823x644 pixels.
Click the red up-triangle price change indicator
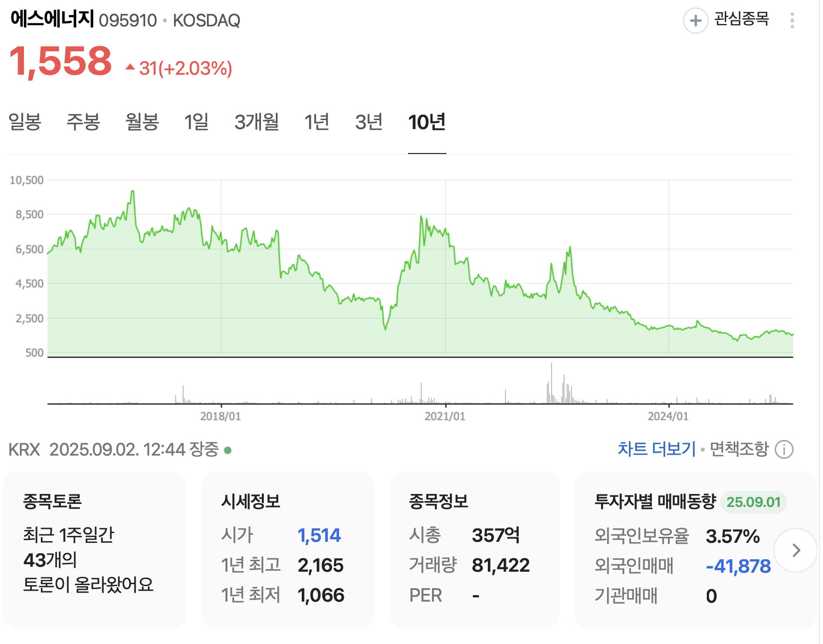pos(130,67)
